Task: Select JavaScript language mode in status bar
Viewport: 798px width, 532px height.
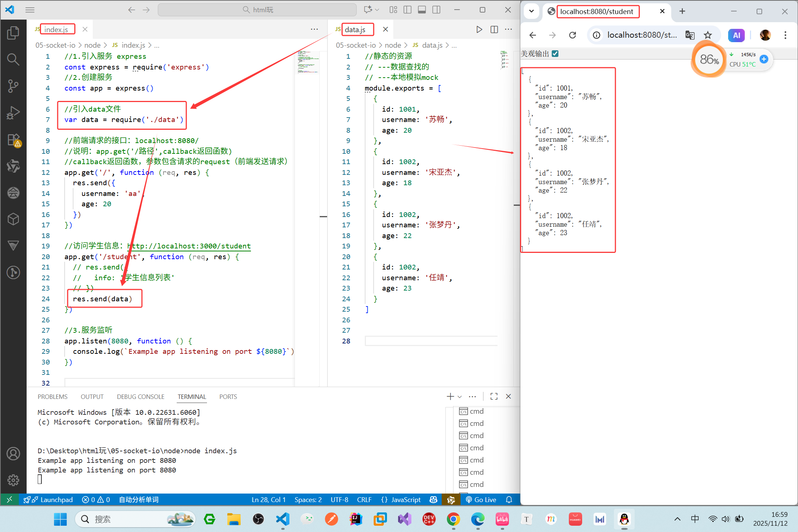Action: pos(405,499)
